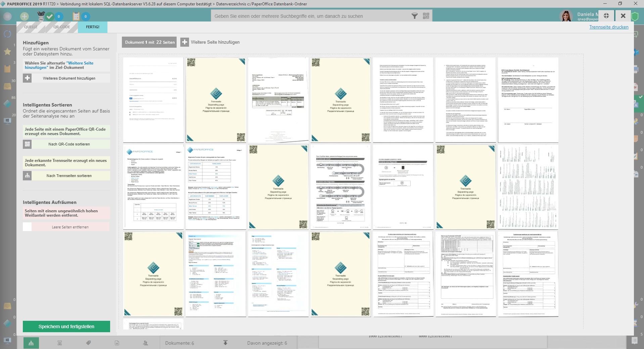Click the Trennseite drucken link

tap(608, 27)
